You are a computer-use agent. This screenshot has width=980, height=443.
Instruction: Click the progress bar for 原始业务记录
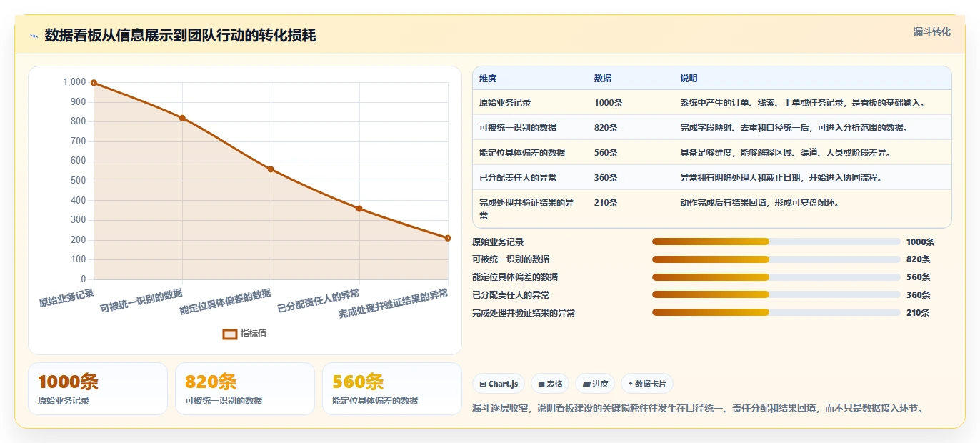[776, 242]
